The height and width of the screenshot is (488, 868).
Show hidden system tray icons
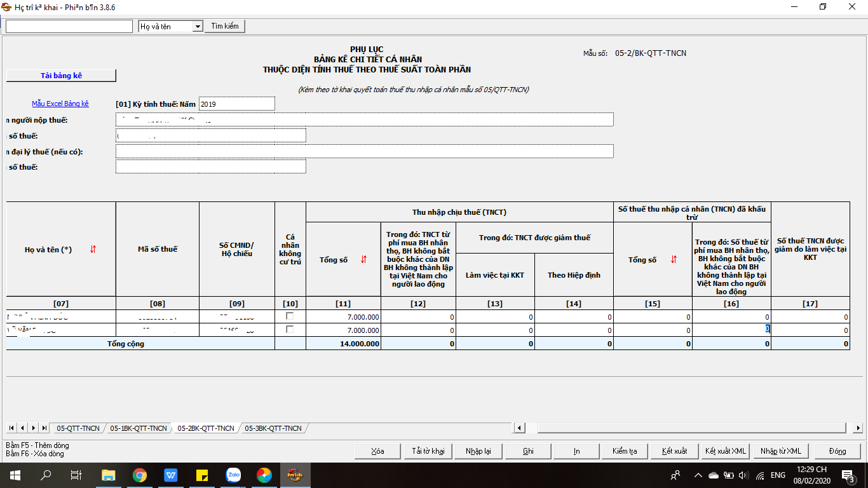tap(698, 475)
